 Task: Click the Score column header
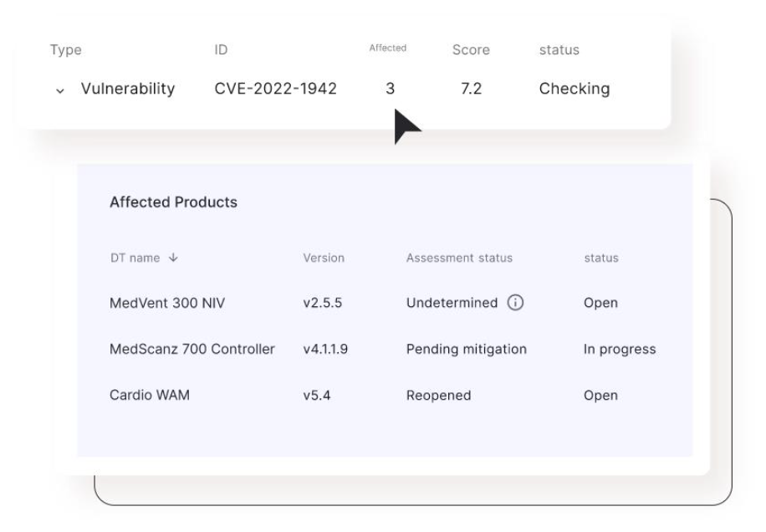tap(471, 50)
